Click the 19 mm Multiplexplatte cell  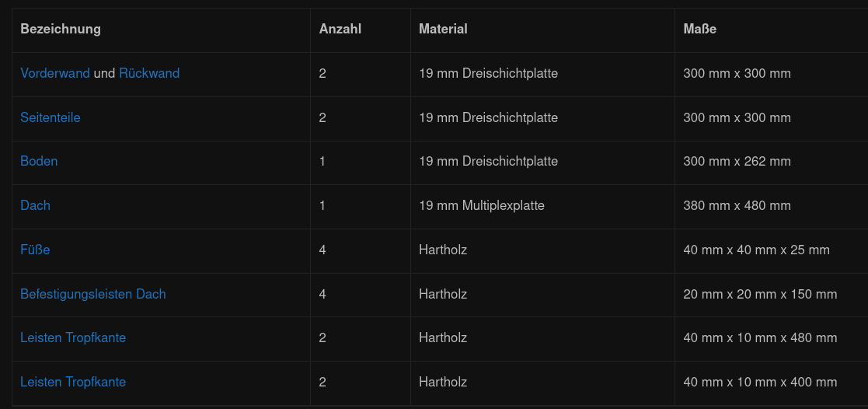pyautogui.click(x=482, y=205)
